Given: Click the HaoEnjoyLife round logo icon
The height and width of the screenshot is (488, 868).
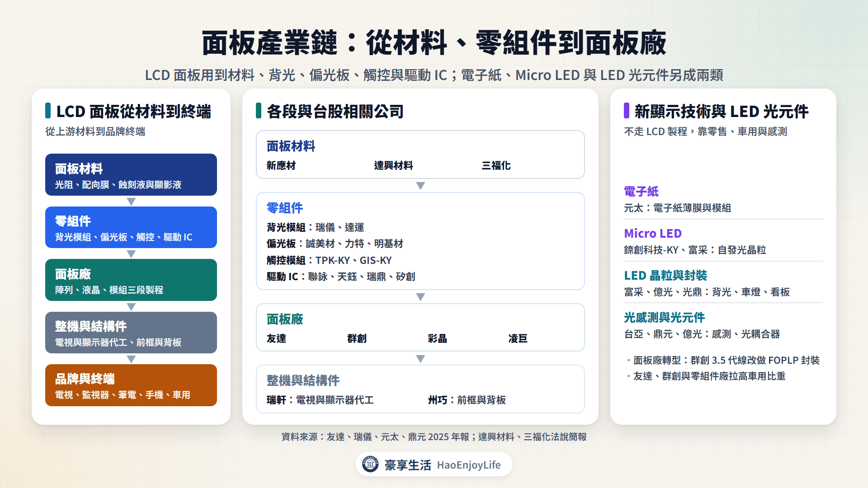Looking at the screenshot, I should [x=370, y=464].
